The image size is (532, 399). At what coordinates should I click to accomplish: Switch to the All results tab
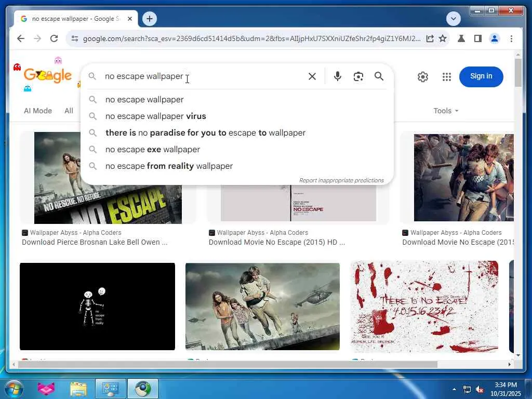(69, 111)
